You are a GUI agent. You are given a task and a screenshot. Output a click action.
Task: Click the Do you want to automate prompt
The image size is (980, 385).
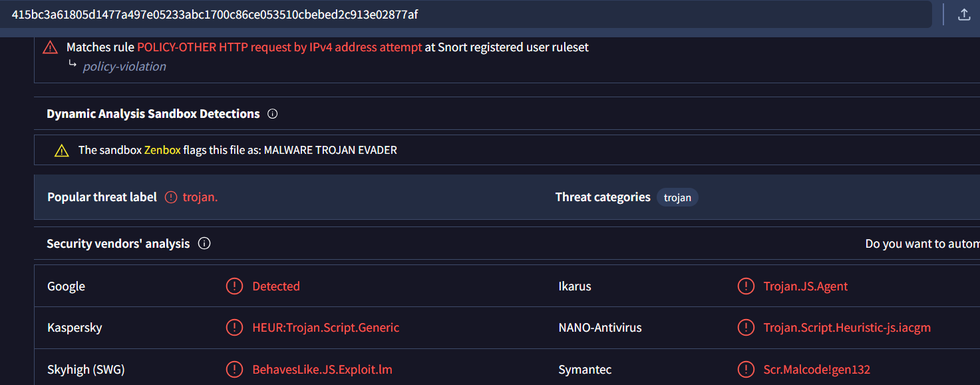point(923,244)
